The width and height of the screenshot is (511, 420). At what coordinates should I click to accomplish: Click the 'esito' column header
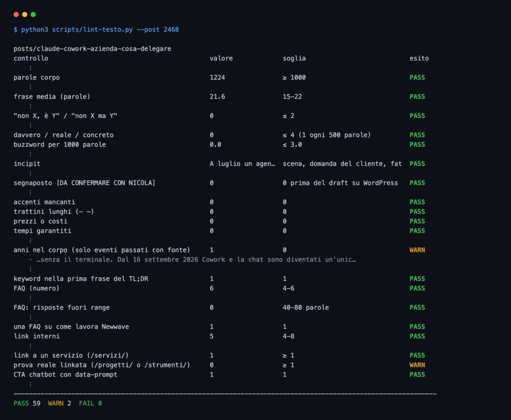click(419, 58)
